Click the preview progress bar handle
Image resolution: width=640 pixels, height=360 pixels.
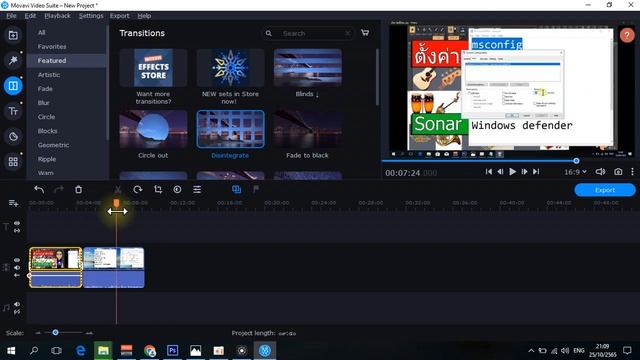(576, 161)
